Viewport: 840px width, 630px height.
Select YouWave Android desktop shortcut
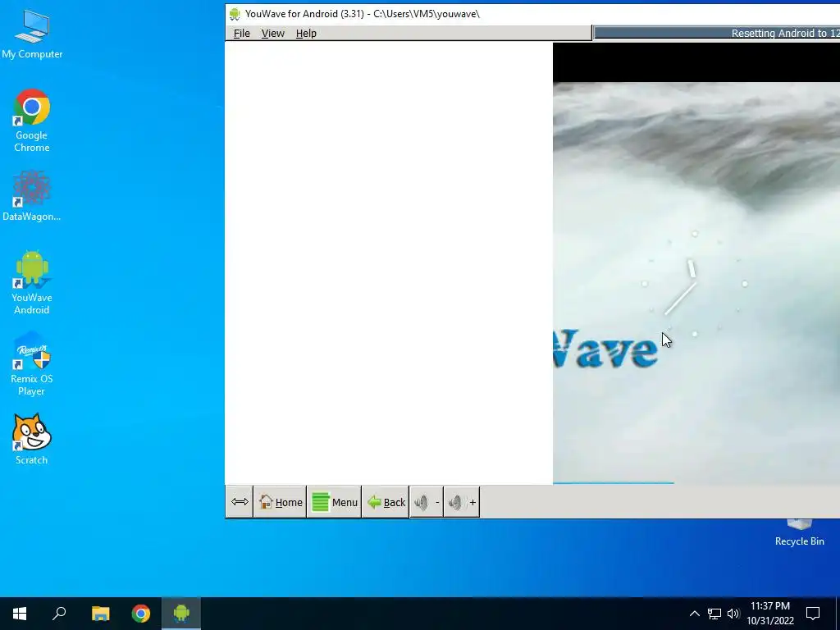click(x=32, y=282)
